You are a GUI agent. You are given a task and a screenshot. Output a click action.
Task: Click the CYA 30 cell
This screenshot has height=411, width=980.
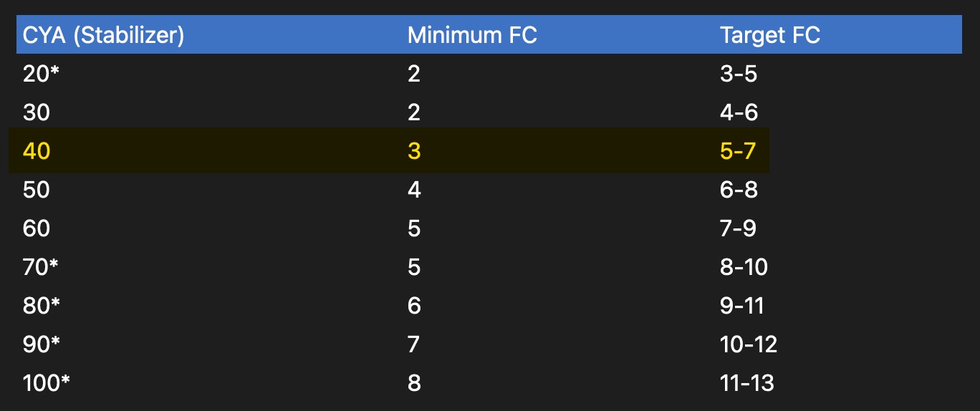(37, 112)
